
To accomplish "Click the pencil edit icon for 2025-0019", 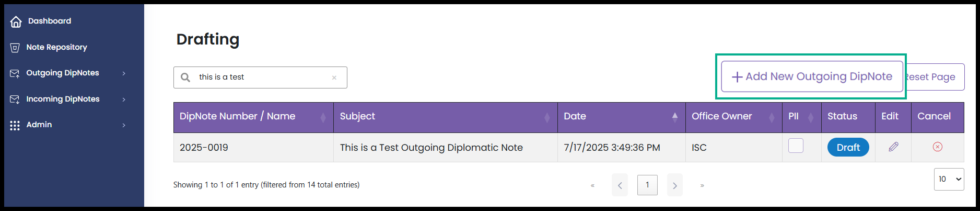I will tap(893, 147).
